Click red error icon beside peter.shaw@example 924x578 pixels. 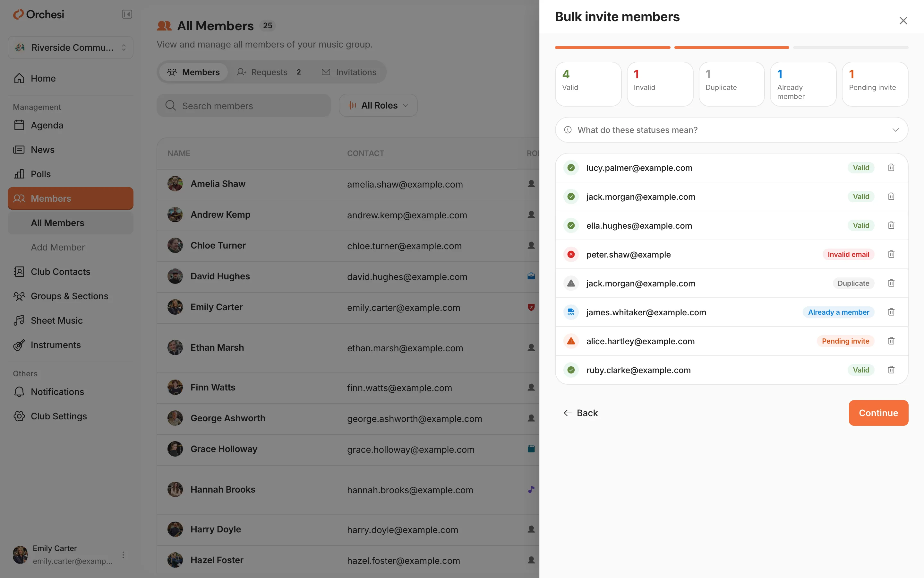(571, 254)
